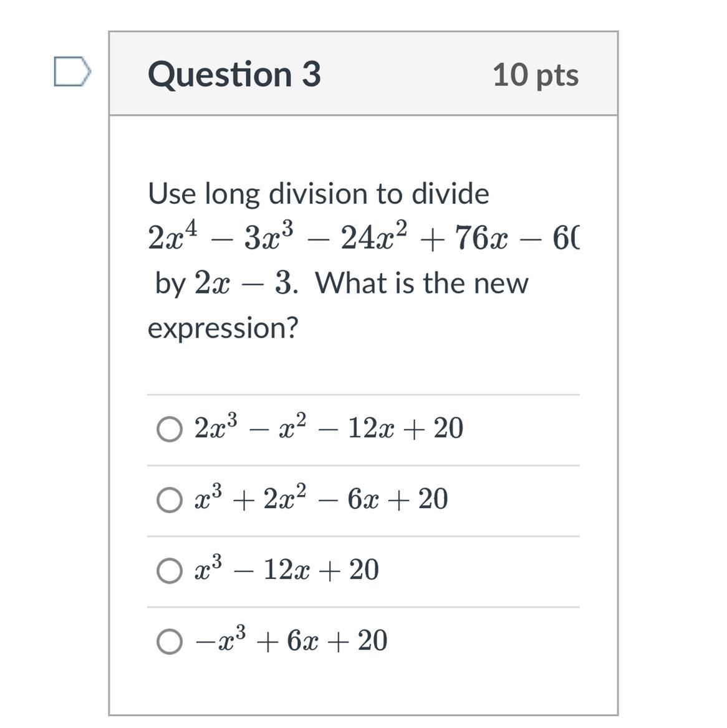Click the answer label text x³ + 2x² − 6x + 20

[321, 499]
